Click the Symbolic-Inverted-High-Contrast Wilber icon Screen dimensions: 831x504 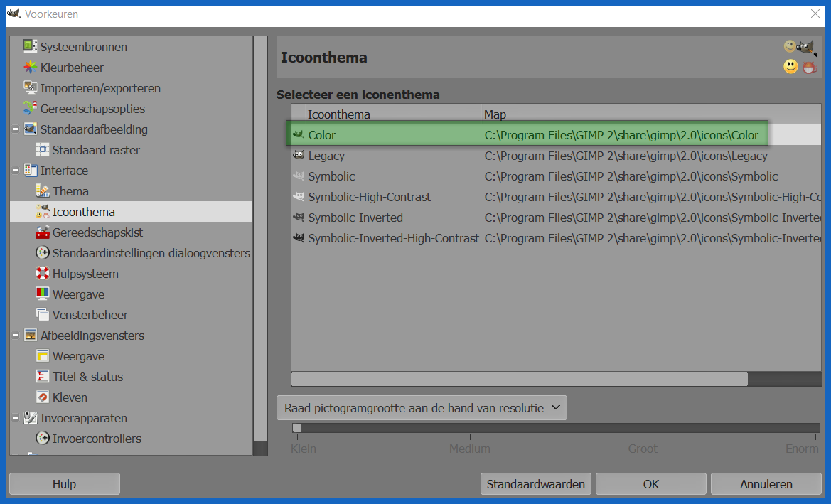click(x=299, y=238)
